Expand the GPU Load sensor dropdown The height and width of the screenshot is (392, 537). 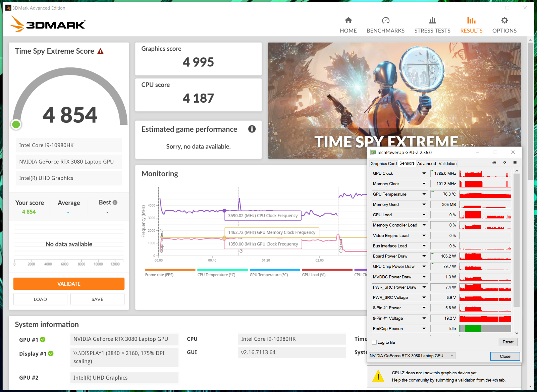424,215
